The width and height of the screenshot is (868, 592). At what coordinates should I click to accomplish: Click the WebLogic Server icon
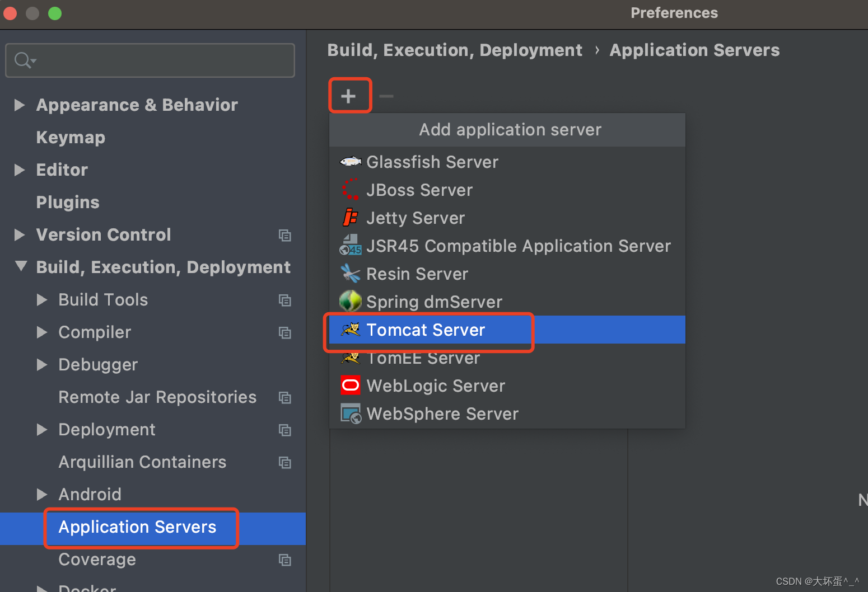[x=350, y=386]
